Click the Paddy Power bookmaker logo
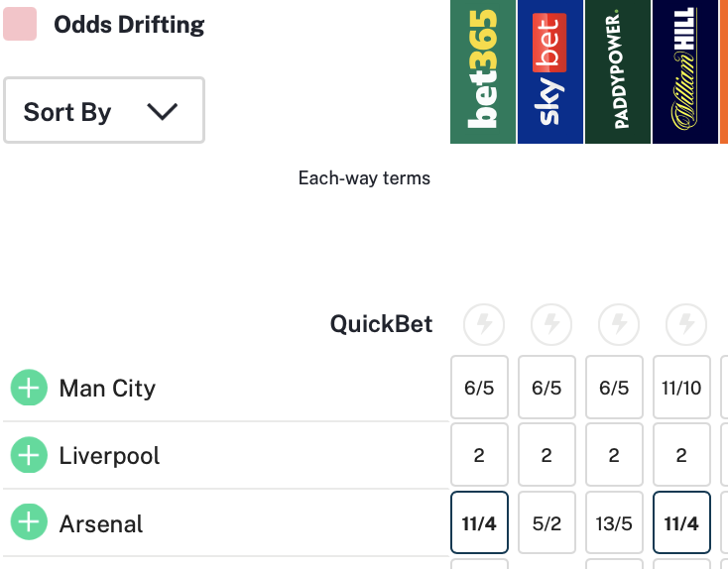Viewport: 728px width, 569px height. click(x=618, y=71)
